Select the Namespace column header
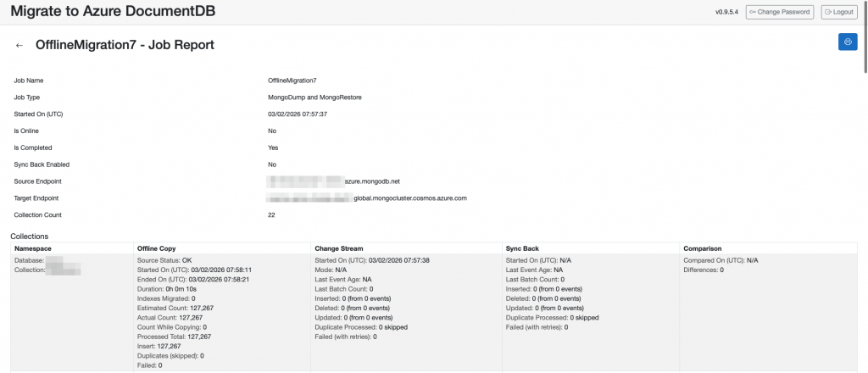The image size is (868, 373). coord(33,248)
